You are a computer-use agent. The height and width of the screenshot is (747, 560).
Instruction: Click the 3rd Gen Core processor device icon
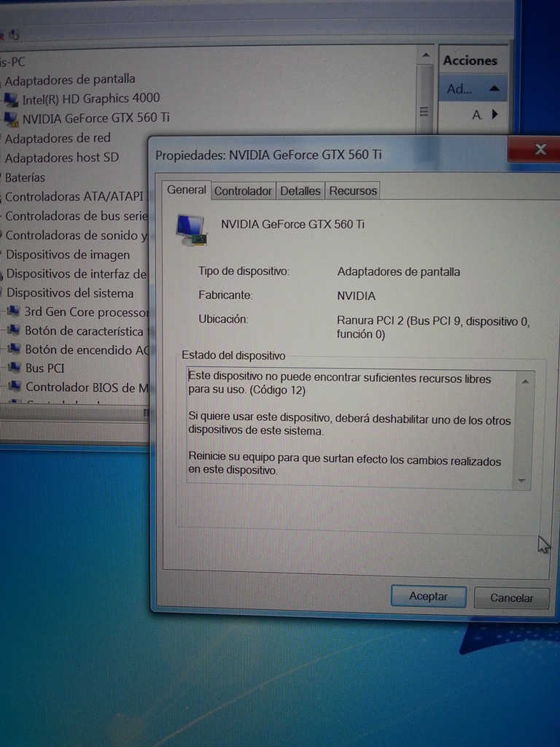click(x=14, y=311)
